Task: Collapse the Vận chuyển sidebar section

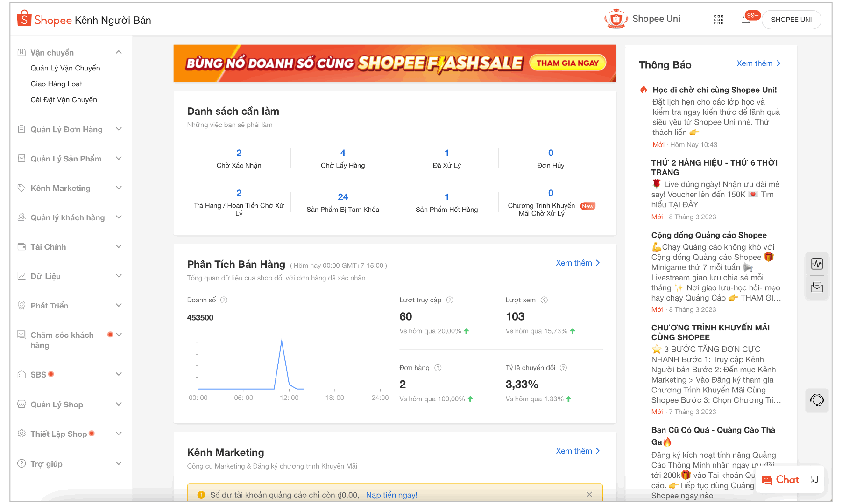Action: (x=119, y=52)
